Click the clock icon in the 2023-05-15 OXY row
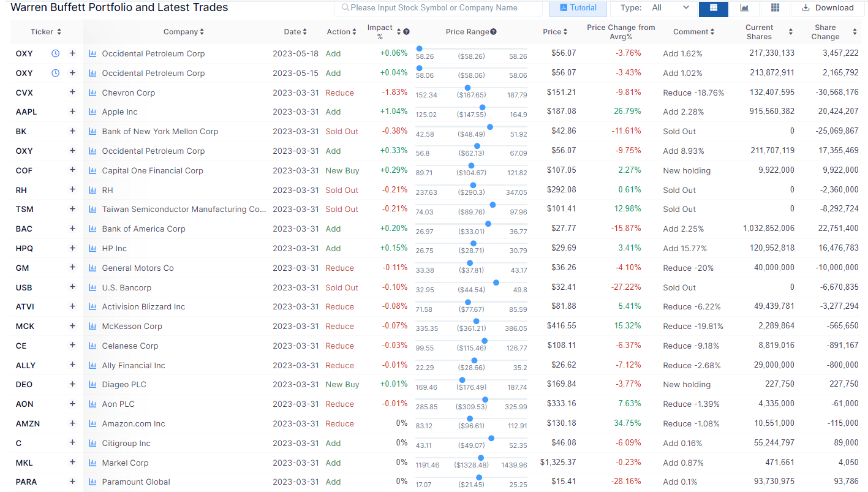The height and width of the screenshot is (492, 868). [55, 73]
